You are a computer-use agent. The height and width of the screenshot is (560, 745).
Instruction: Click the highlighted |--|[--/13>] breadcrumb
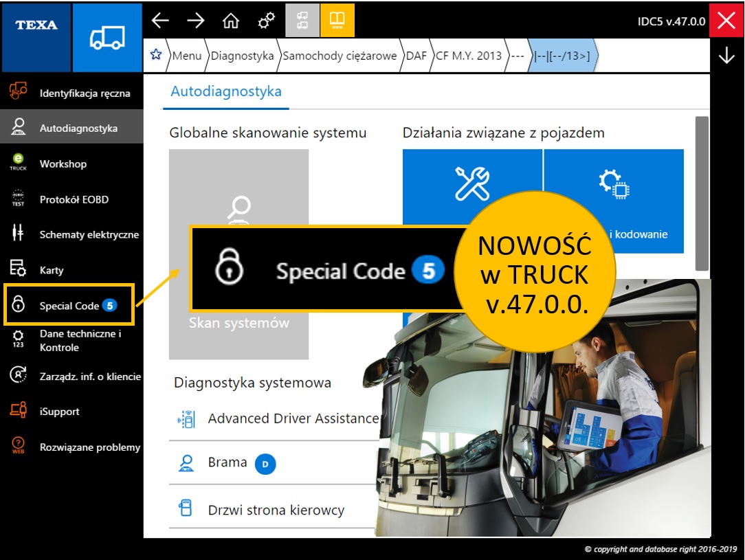[x=563, y=56]
